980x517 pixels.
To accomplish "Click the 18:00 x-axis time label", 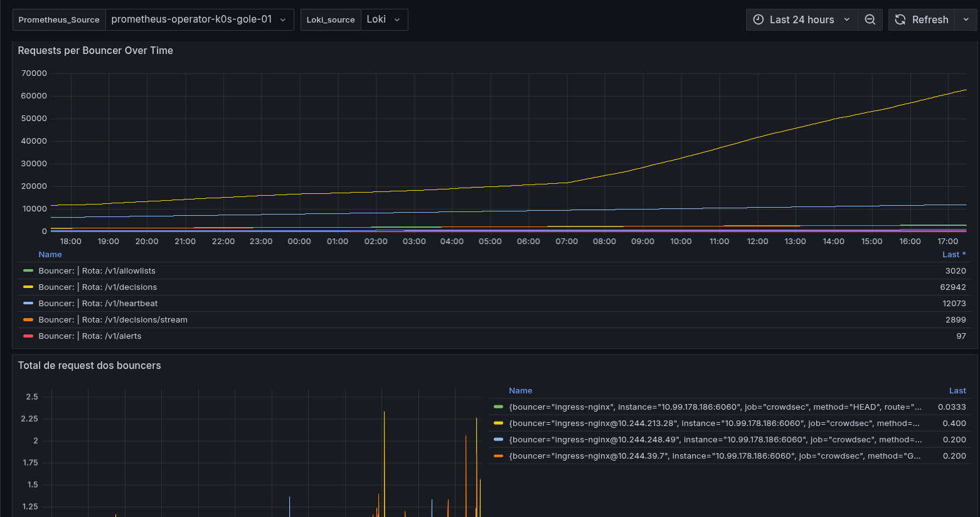I will point(71,242).
